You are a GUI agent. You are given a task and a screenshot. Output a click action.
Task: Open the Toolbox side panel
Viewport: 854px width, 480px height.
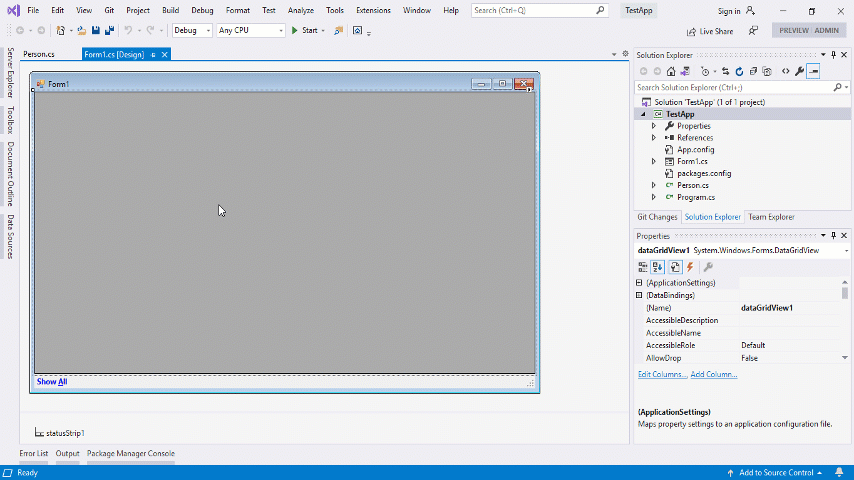coord(10,120)
